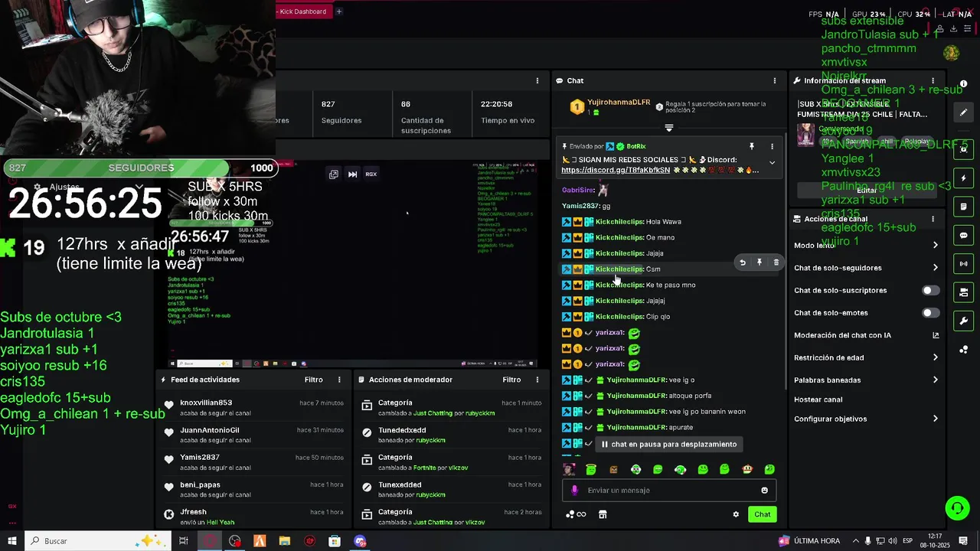Viewport: 980px width, 551px height.
Task: Open chat settings gear icon
Action: click(x=736, y=514)
